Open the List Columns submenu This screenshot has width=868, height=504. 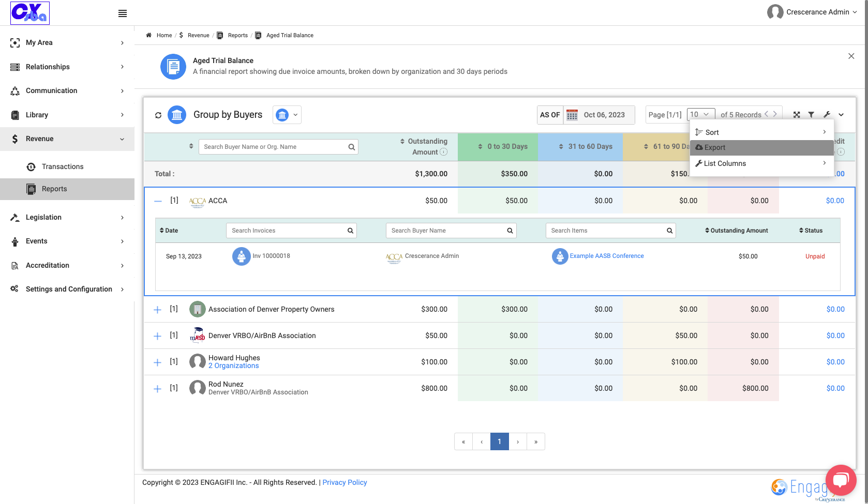(762, 163)
